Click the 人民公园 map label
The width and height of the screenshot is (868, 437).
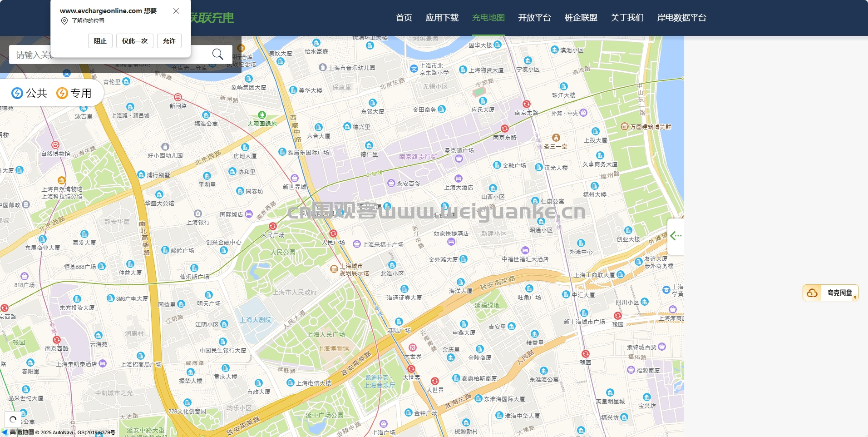[283, 252]
